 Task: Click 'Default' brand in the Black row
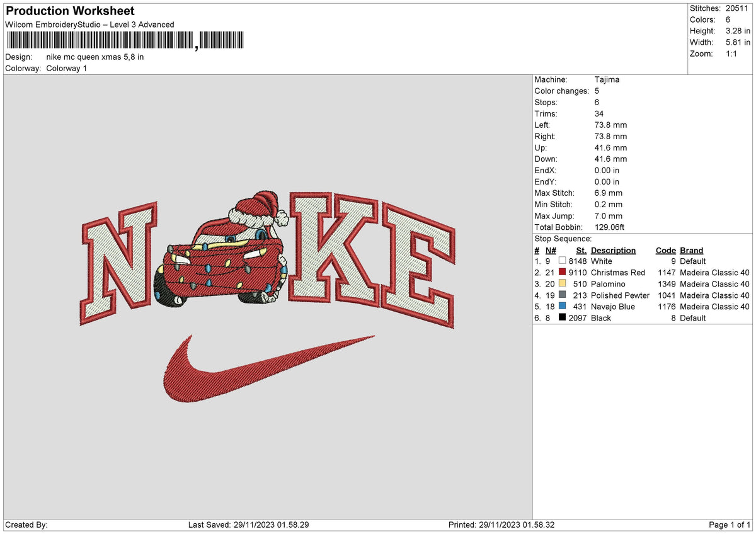click(693, 317)
